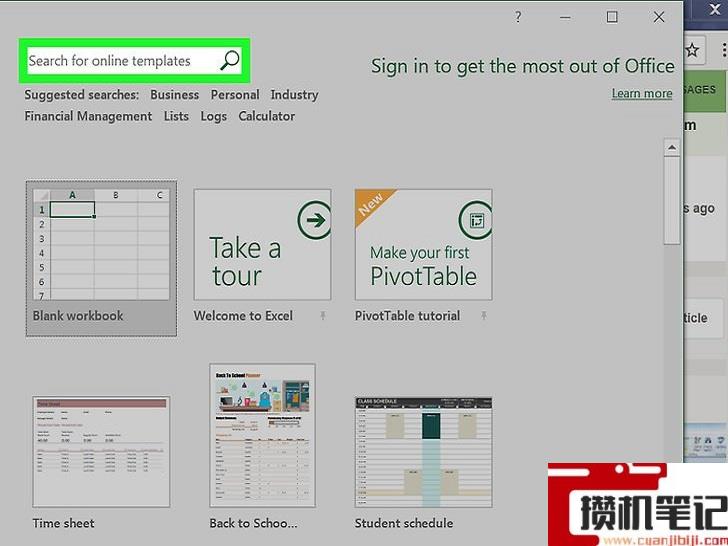
Task: Open the Student schedule template
Action: (x=423, y=452)
